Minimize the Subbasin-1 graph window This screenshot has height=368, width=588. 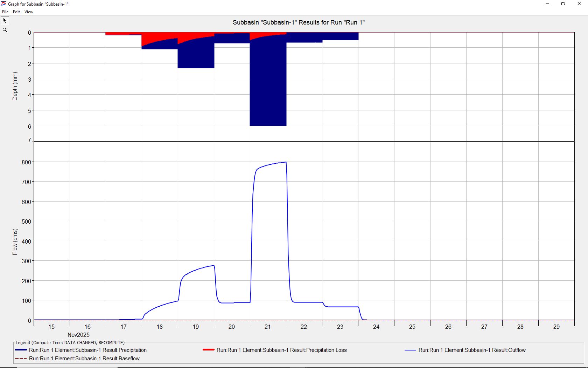coord(547,4)
